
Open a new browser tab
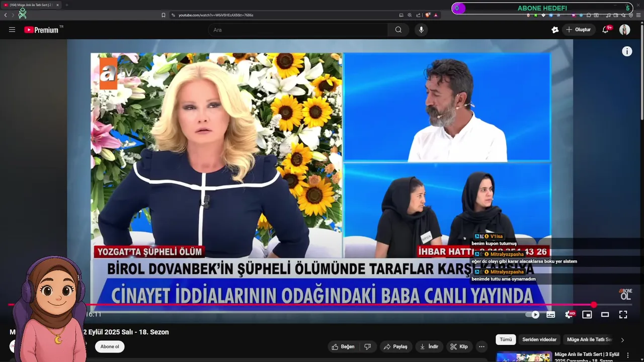(x=66, y=5)
